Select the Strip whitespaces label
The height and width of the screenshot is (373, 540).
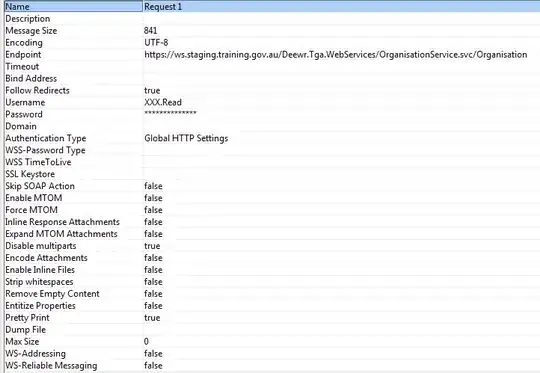39,282
